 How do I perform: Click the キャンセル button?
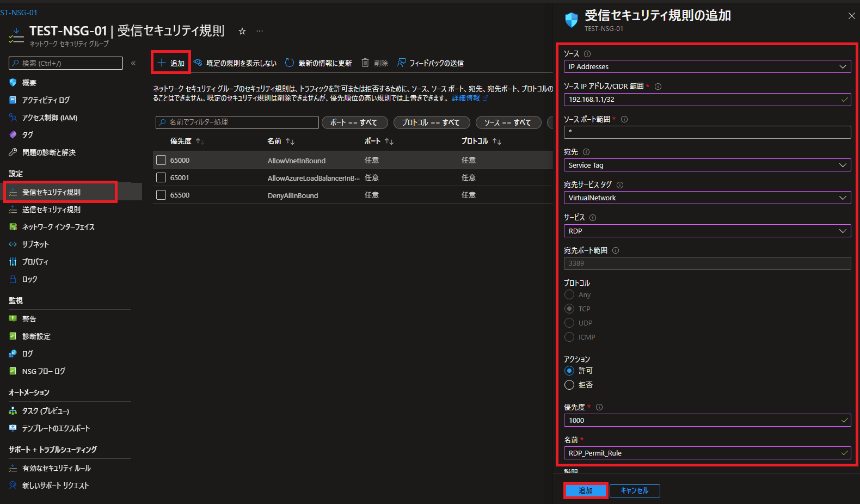pos(635,491)
